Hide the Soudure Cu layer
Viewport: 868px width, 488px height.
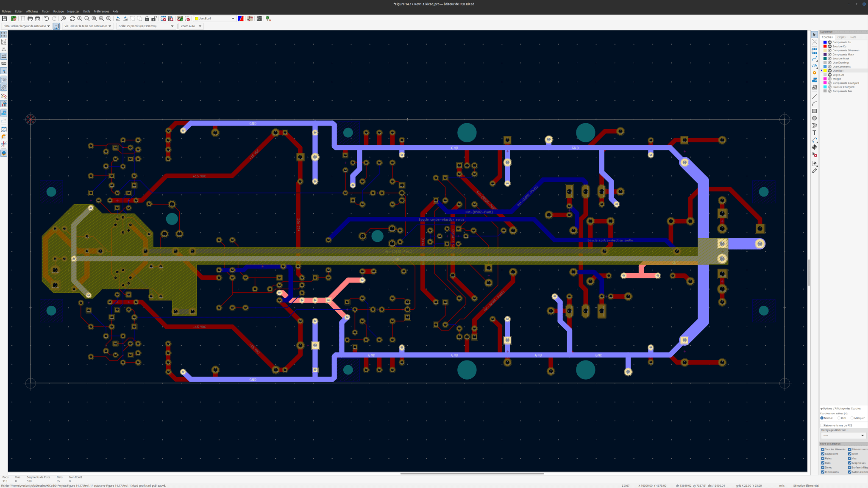[x=830, y=46]
